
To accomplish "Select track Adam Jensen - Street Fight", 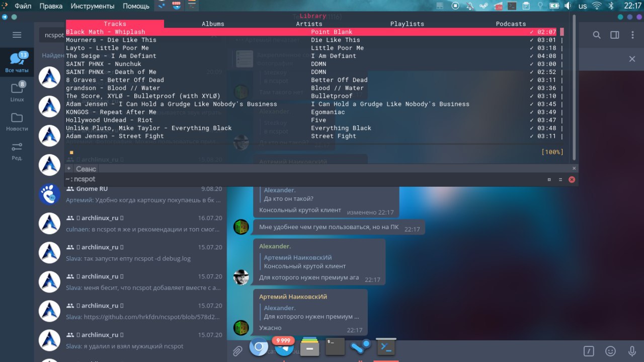I will click(115, 136).
